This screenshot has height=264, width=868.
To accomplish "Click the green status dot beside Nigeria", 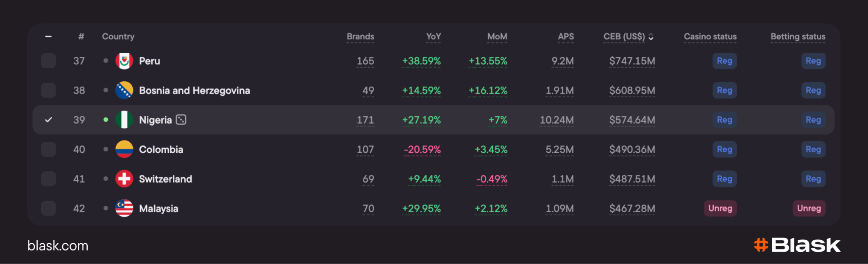I will pos(106,120).
